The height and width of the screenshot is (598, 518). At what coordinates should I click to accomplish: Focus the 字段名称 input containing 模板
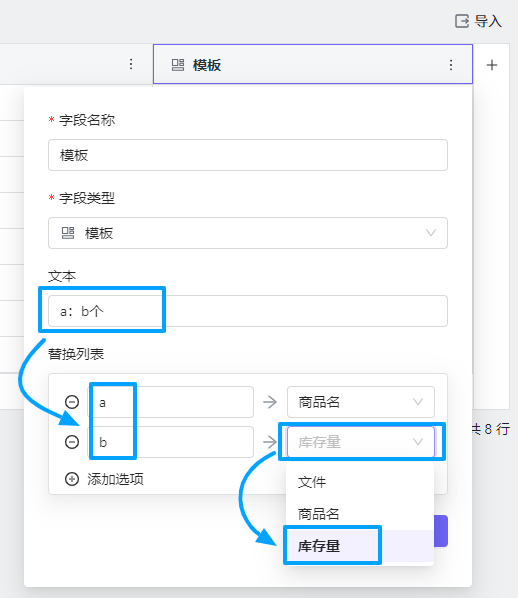pos(248,155)
